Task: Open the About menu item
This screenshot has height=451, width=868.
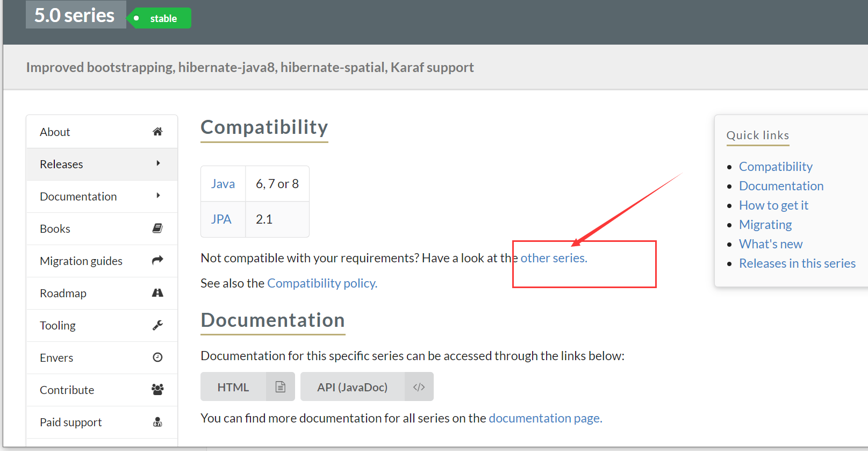Action: (x=102, y=132)
